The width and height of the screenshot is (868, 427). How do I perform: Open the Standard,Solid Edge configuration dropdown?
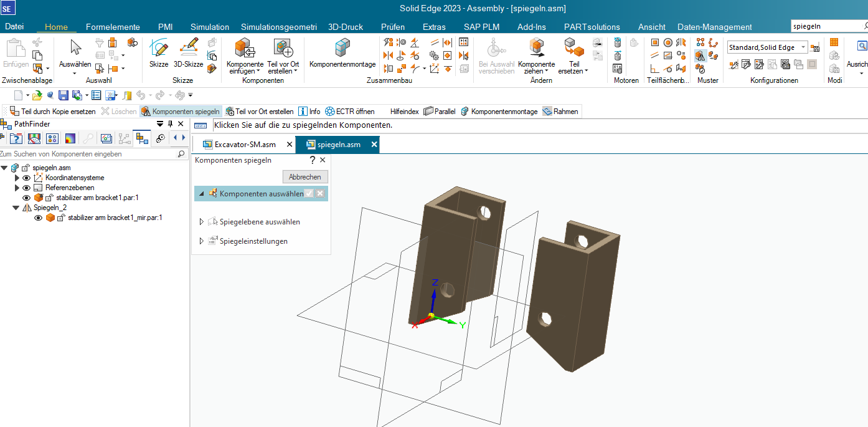tap(803, 47)
